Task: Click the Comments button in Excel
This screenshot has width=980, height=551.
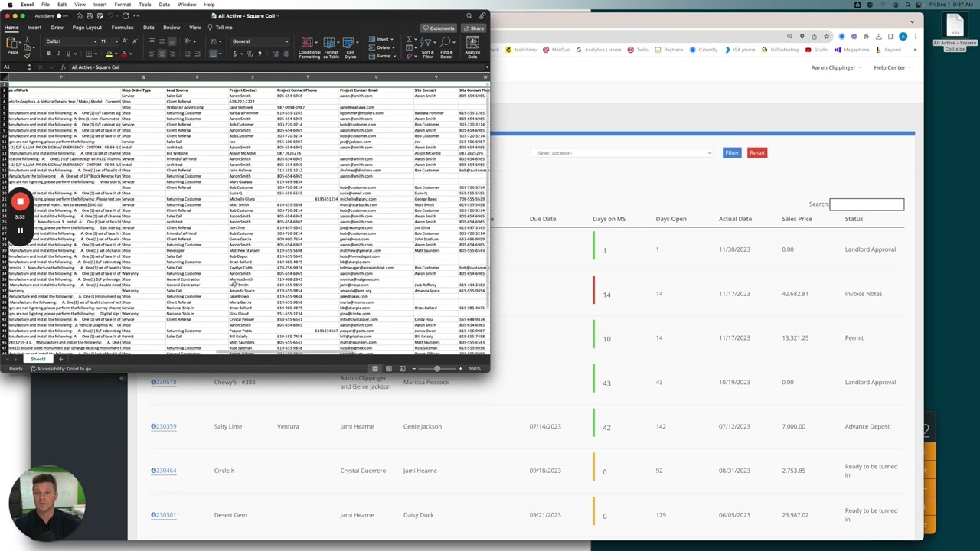Action: pos(439,28)
